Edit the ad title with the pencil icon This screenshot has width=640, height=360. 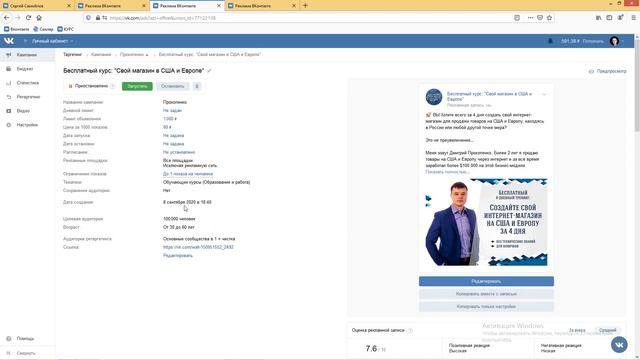tap(209, 71)
